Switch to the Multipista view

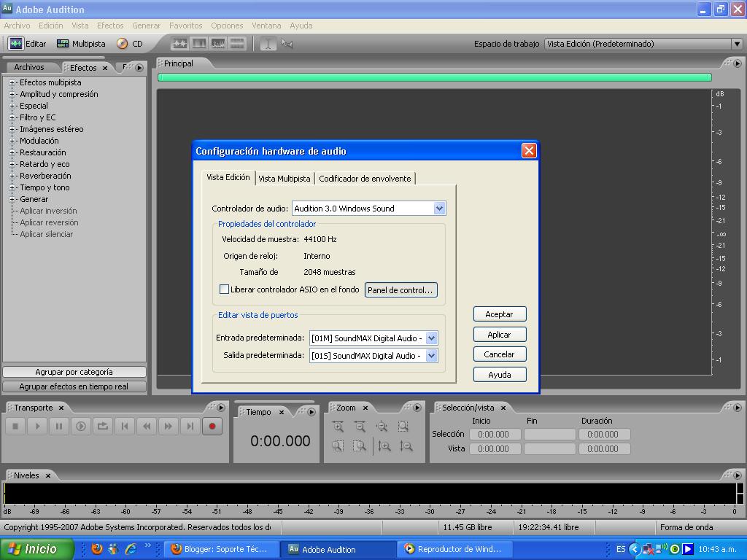click(81, 44)
